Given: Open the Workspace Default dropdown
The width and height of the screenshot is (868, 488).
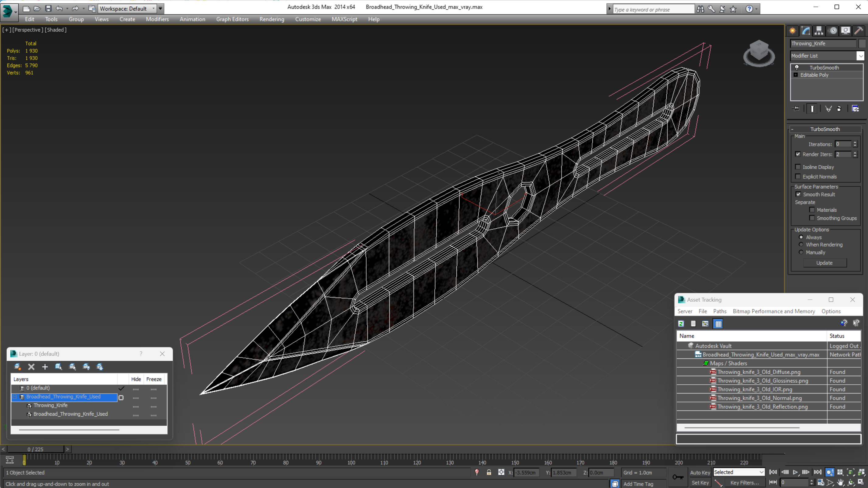Looking at the screenshot, I should (154, 9).
